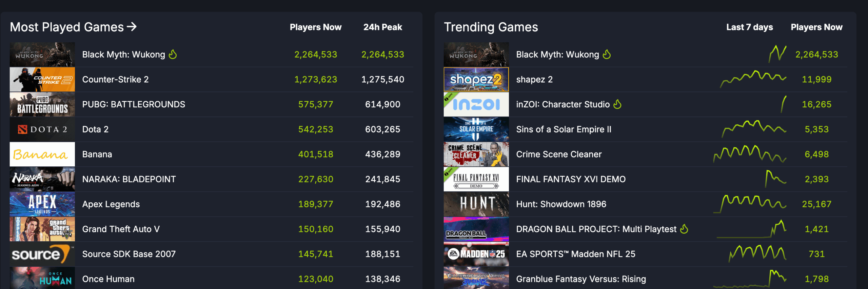Open the Source SDK Base 2007 logo thumbnail
This screenshot has height=289, width=868.
tap(42, 254)
